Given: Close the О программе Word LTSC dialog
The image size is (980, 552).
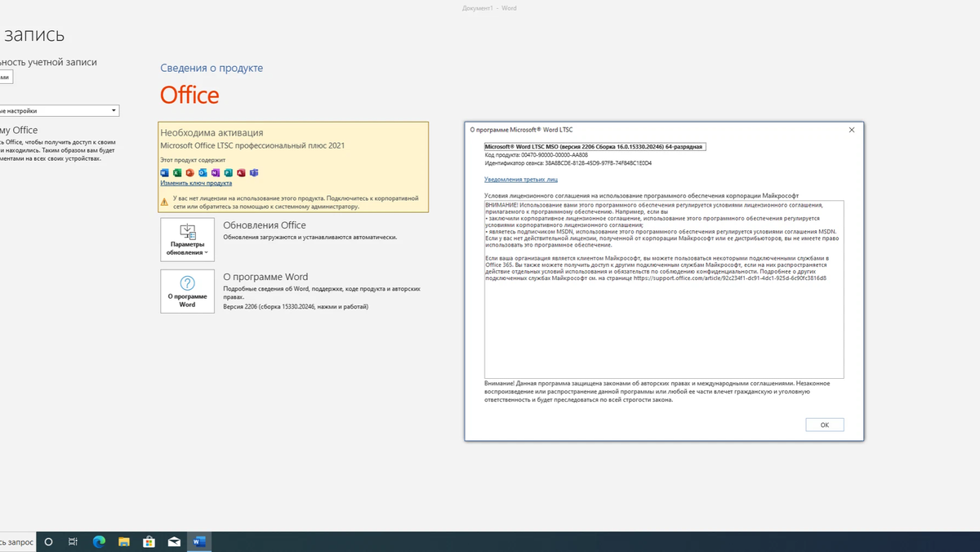Looking at the screenshot, I should coord(852,130).
